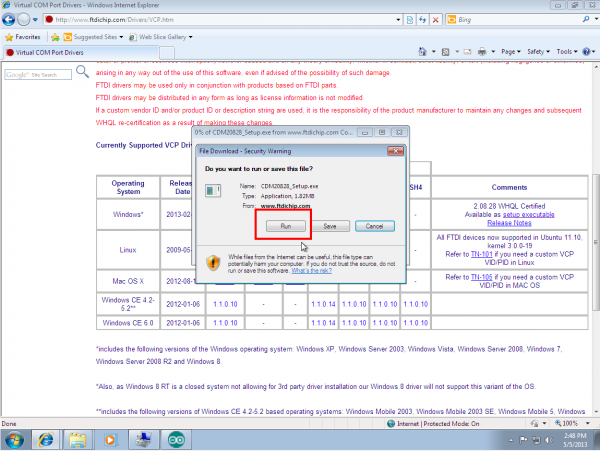Expand the Safety menu dropdown
This screenshot has height=451, width=600.
540,51
